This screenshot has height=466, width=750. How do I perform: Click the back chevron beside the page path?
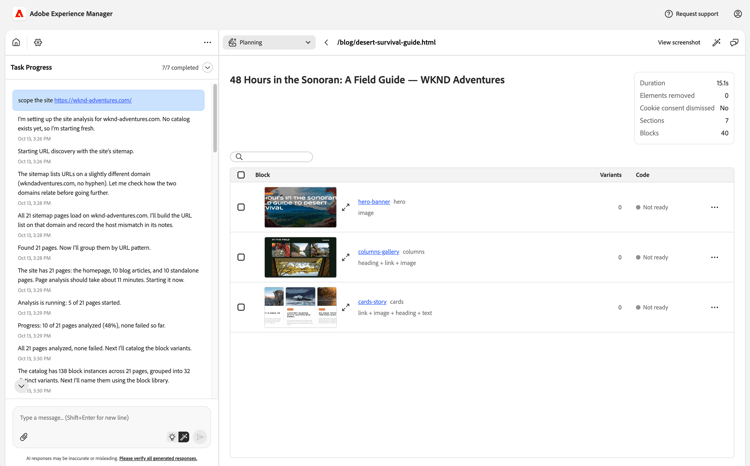click(326, 42)
